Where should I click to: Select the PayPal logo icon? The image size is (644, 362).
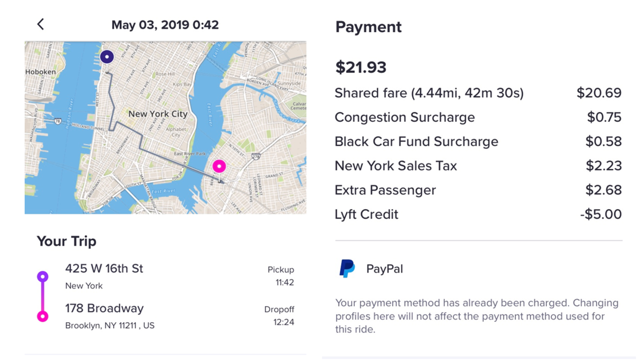click(x=347, y=269)
